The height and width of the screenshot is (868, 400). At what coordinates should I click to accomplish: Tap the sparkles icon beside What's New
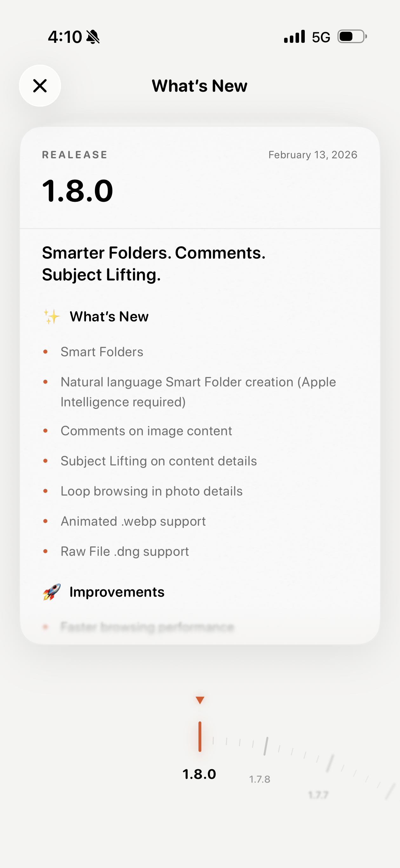(x=52, y=317)
